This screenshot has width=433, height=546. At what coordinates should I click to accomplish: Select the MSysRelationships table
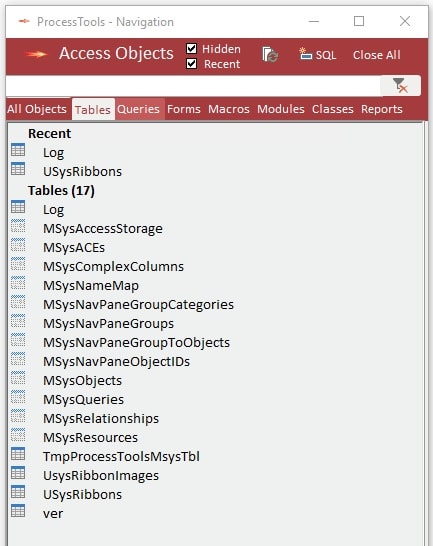101,419
